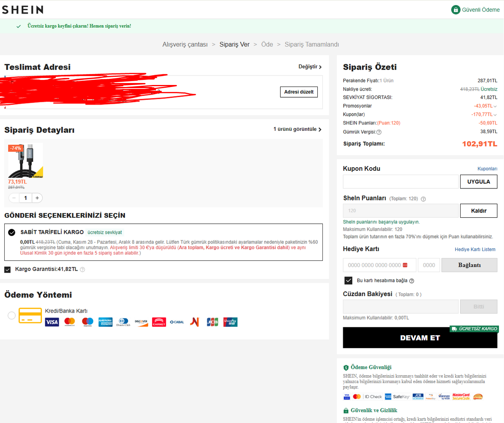Click the Güvenlik ve Gizlilik lock icon
This screenshot has width=504, height=423.
point(346,410)
